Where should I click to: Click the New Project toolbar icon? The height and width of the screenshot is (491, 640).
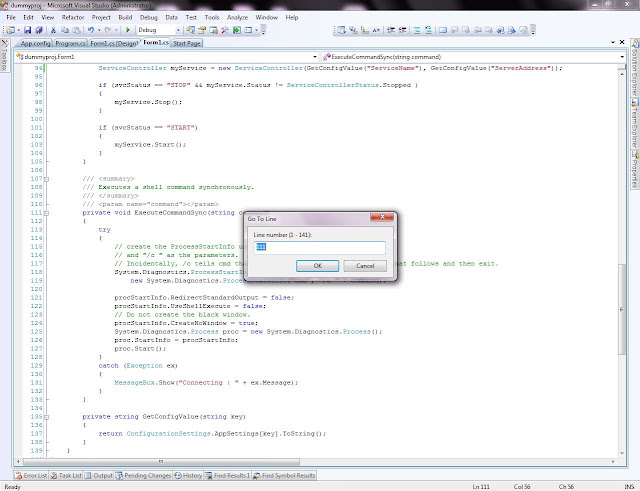click(11, 30)
